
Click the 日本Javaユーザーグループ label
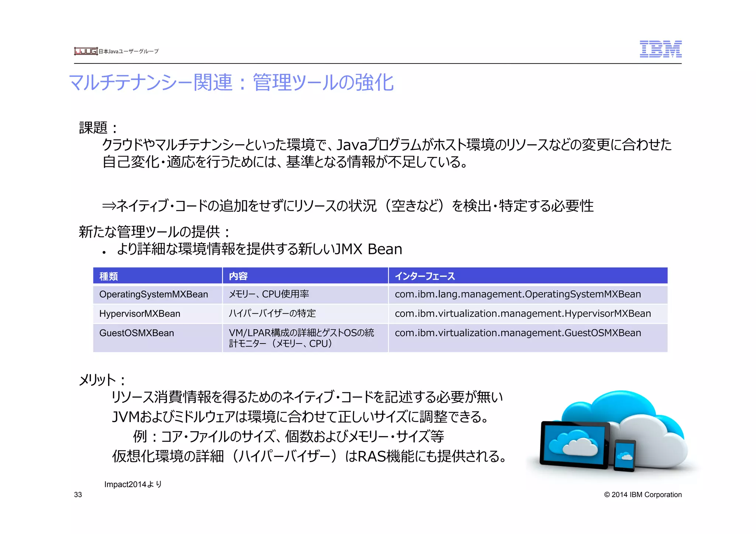point(128,51)
